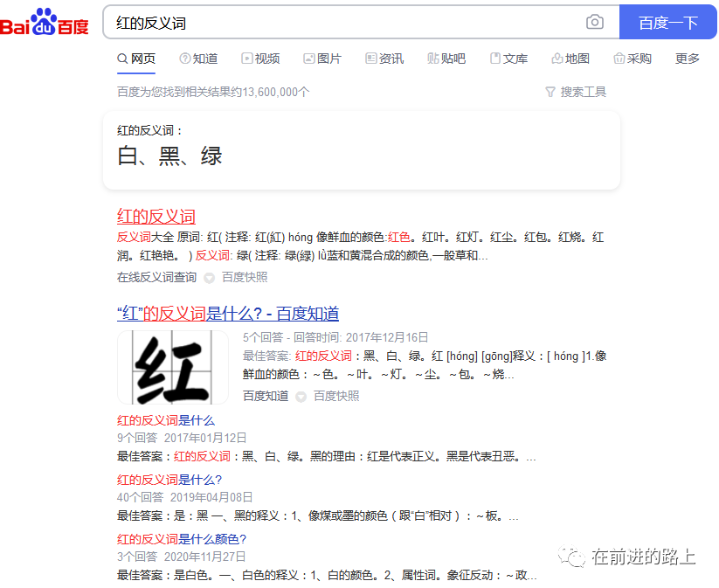Switch to the 地图 map tab
The height and width of the screenshot is (588, 719).
570,59
